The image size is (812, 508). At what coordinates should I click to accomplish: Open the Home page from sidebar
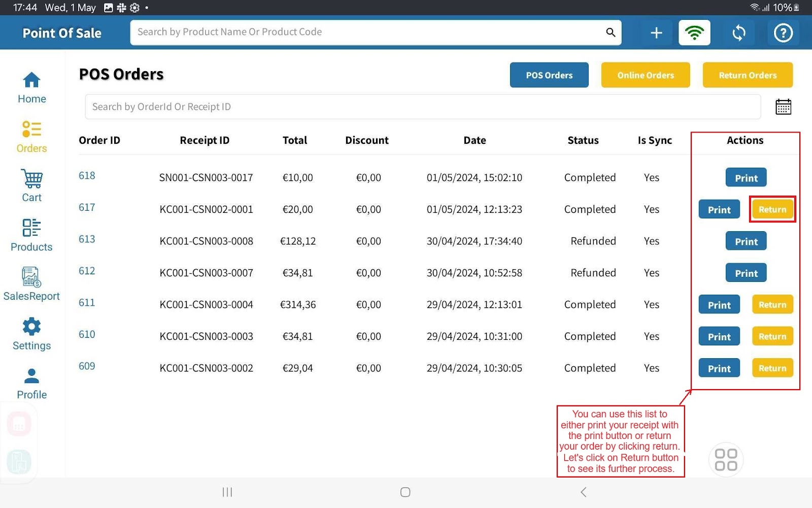31,87
